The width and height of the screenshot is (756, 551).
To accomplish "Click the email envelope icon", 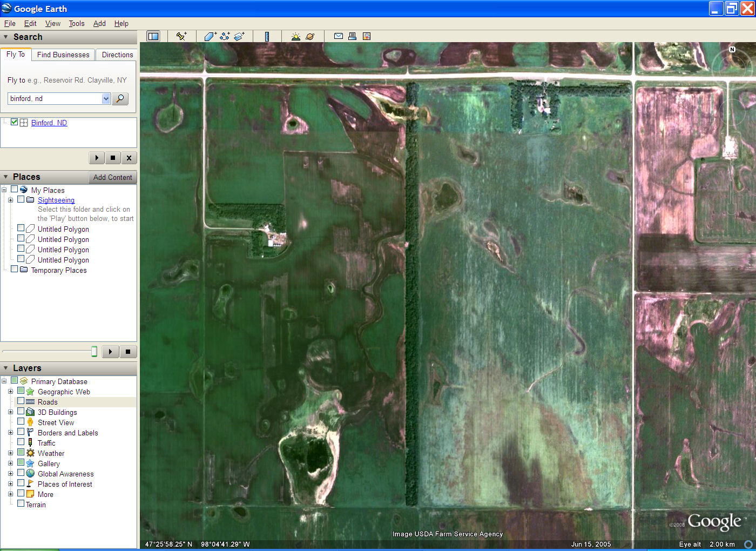I will click(x=339, y=36).
